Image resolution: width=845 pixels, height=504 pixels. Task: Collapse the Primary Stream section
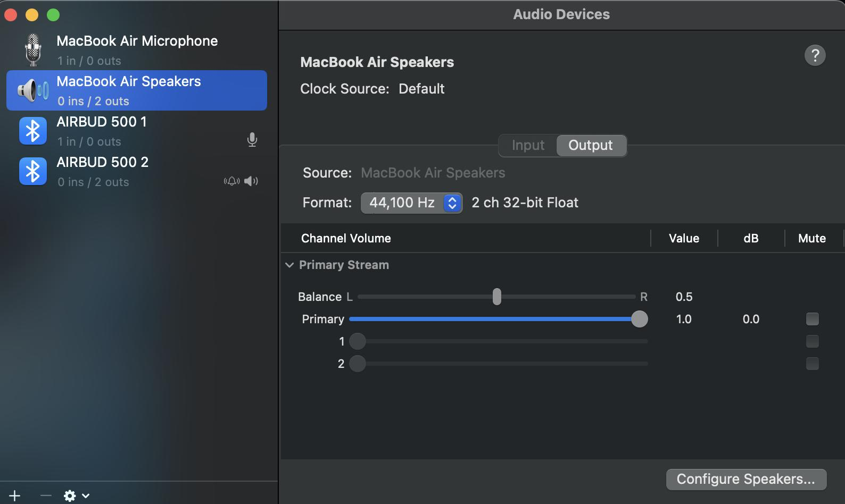click(289, 265)
